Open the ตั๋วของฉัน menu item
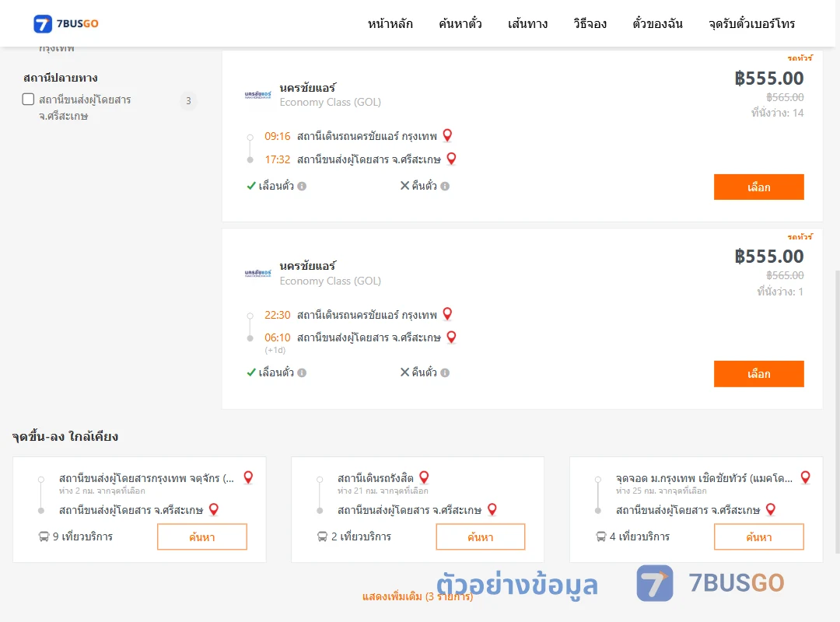This screenshot has width=840, height=622. tap(657, 23)
